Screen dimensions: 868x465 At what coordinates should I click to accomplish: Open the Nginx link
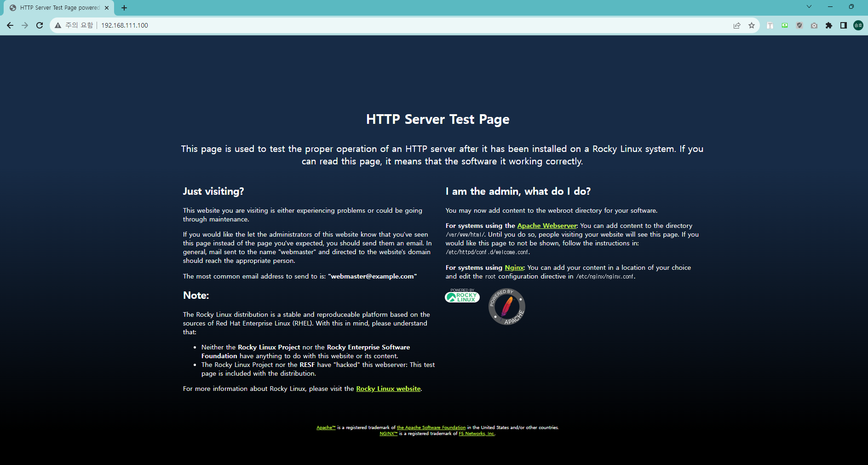514,267
